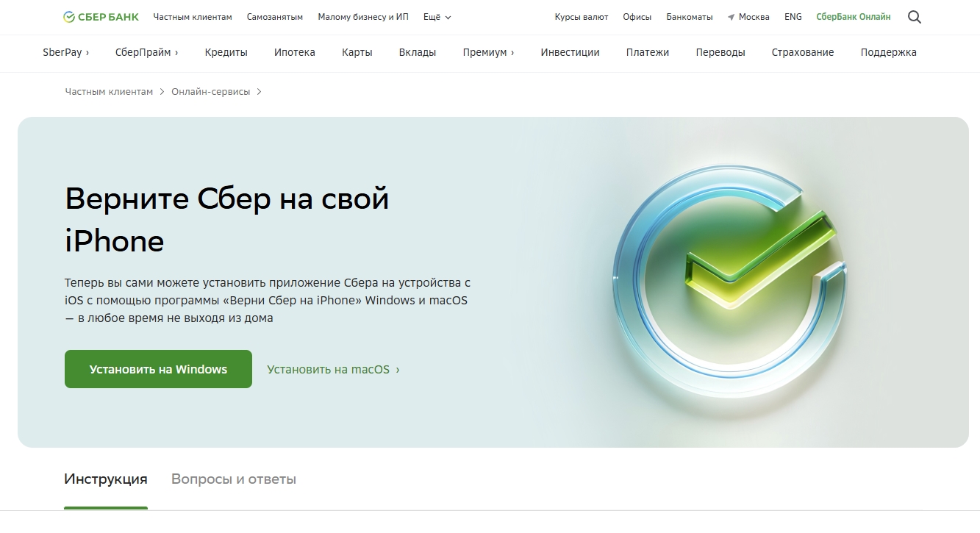
Task: Open the Поддержка menu item
Action: click(889, 52)
